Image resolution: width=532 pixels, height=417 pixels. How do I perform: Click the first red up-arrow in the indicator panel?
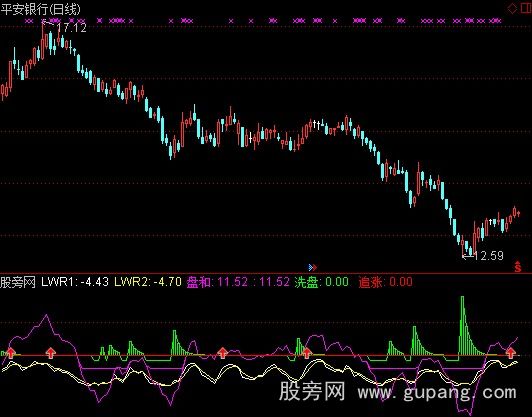click(11, 353)
